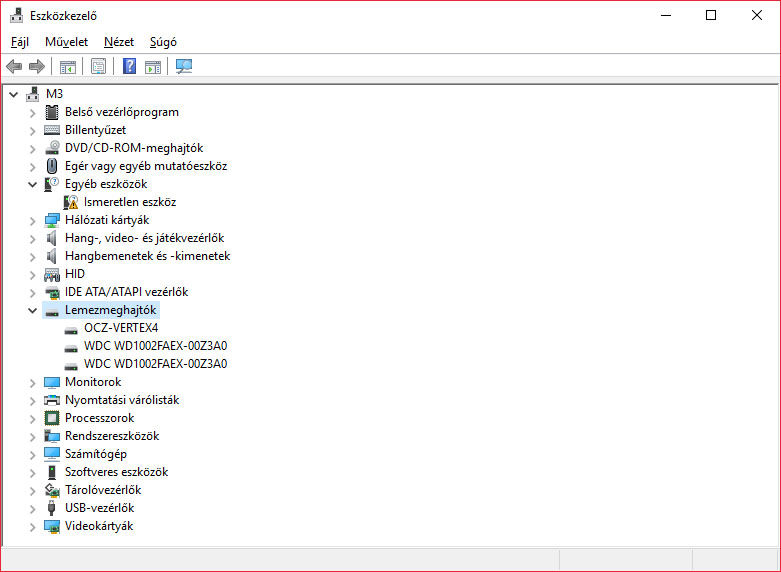Expand the Processzorok category
Viewport: 781px width, 572px height.
point(32,419)
